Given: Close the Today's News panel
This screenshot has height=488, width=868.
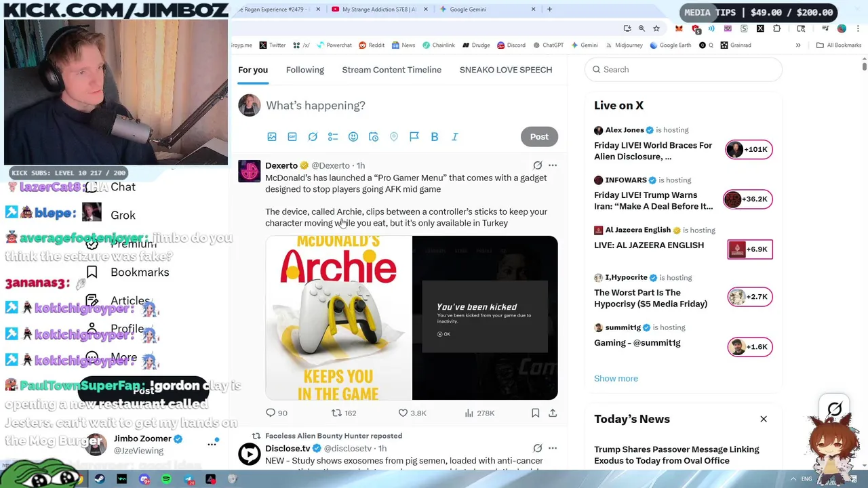Looking at the screenshot, I should point(764,419).
